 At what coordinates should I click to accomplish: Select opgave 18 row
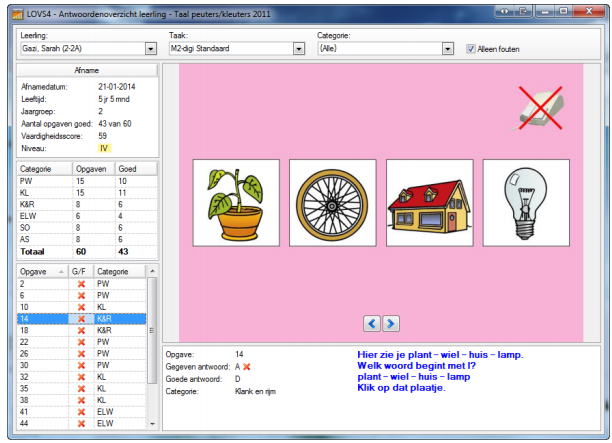82,331
